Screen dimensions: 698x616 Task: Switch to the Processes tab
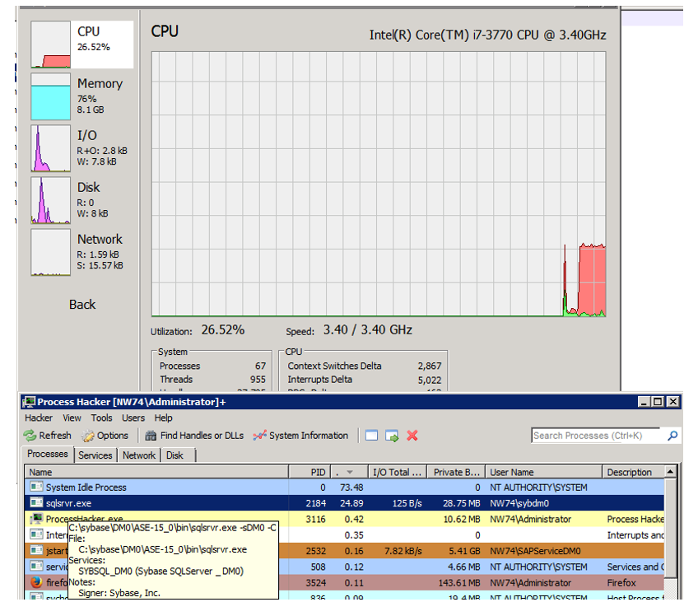point(48,454)
